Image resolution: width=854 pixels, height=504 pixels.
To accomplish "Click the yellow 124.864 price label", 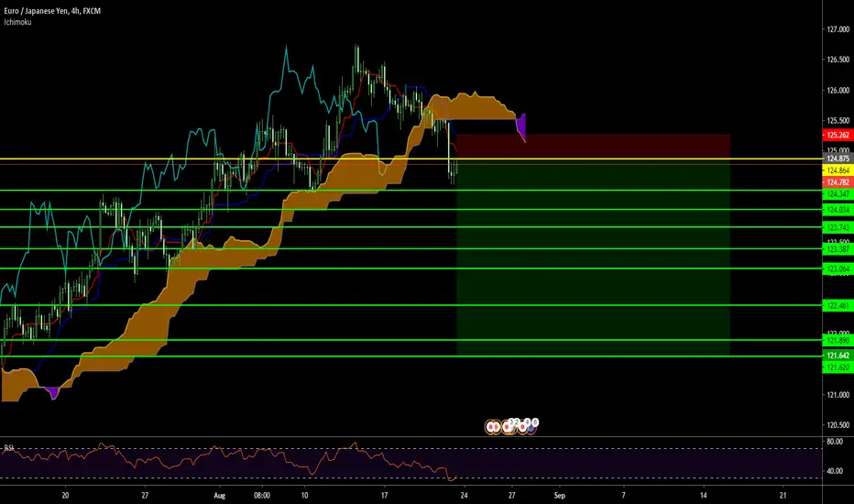I will (838, 170).
